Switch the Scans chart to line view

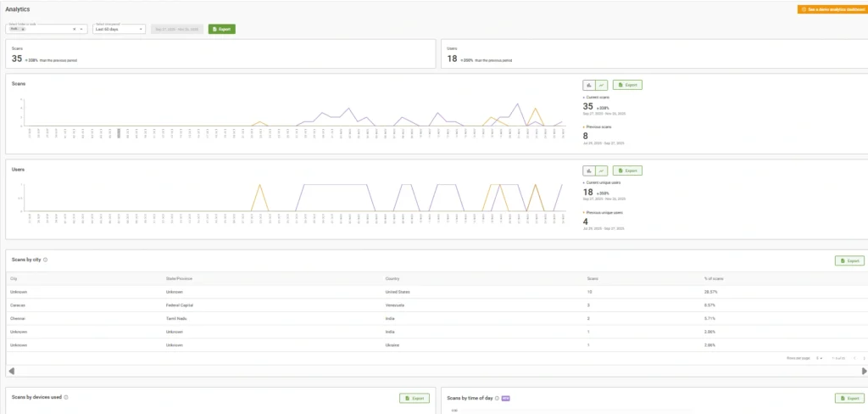coord(601,85)
